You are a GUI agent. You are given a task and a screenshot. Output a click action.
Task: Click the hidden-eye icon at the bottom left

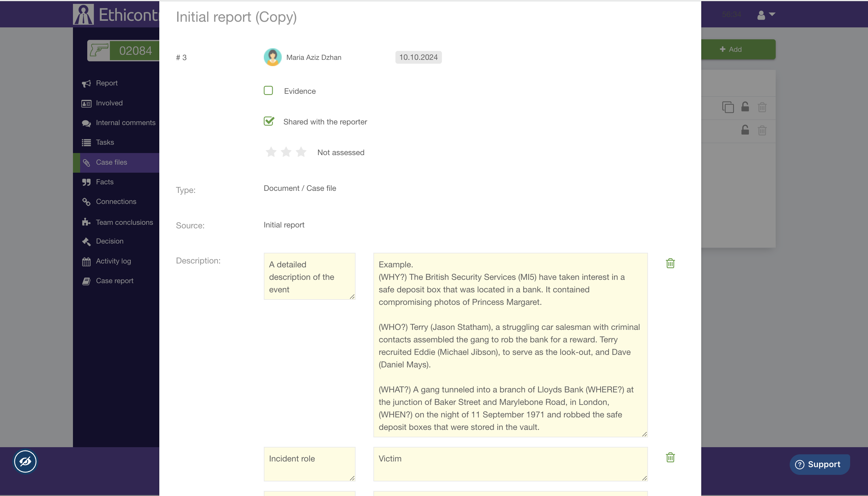coord(25,461)
